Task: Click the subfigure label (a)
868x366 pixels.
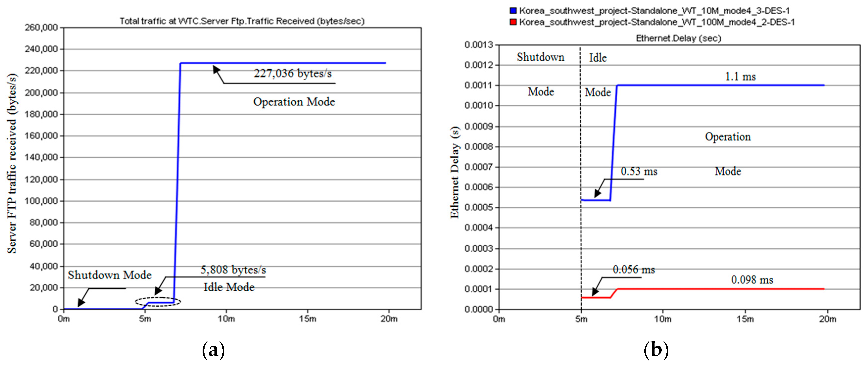Action: point(213,350)
